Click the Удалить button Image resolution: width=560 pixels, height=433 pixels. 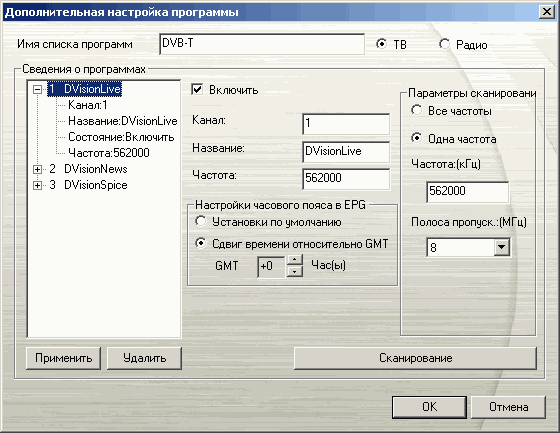tap(144, 358)
